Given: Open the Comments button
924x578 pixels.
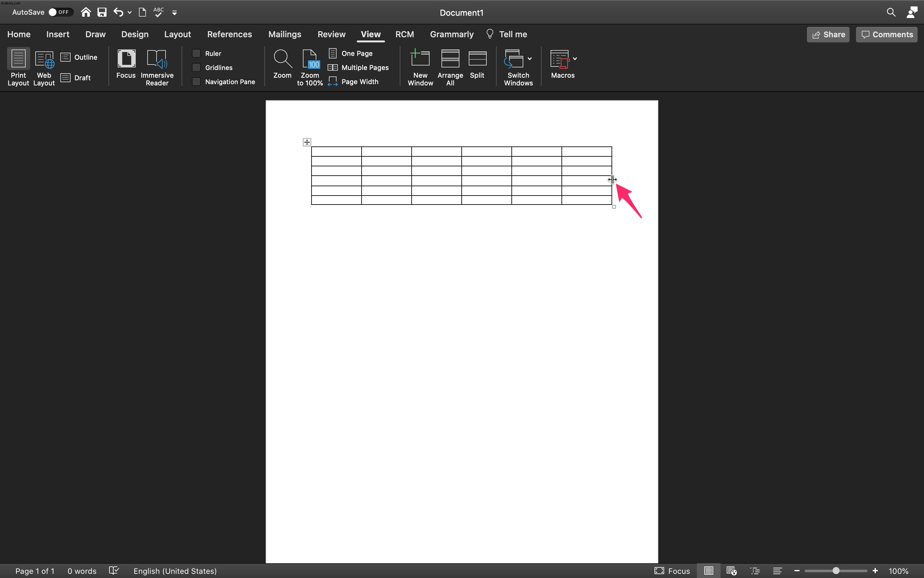Looking at the screenshot, I should (886, 34).
